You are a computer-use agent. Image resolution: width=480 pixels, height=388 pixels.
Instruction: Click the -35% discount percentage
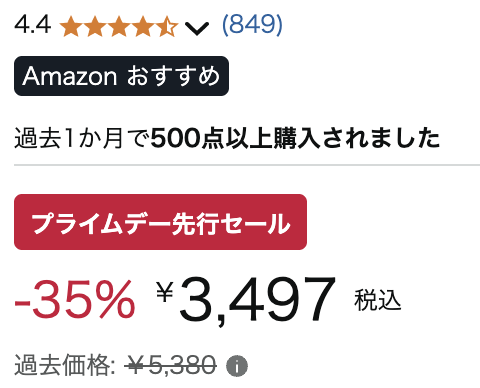[75, 299]
